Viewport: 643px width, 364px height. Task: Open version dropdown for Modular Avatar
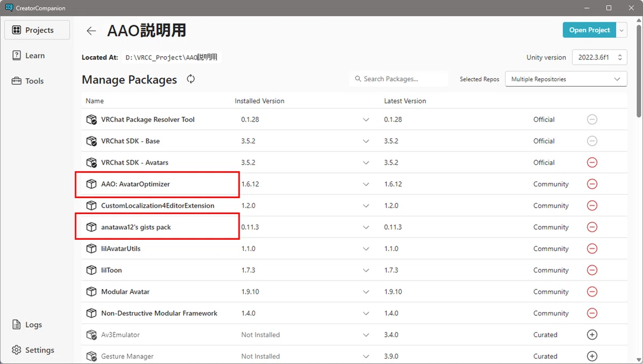[x=366, y=292]
